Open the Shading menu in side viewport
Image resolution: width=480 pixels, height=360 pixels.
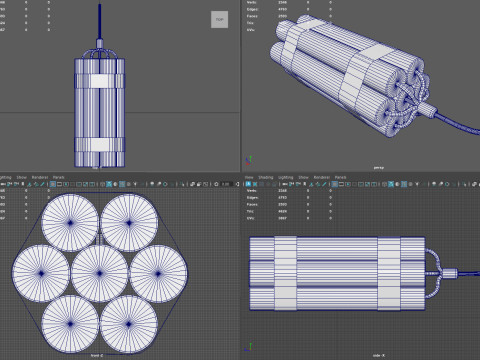tap(266, 177)
